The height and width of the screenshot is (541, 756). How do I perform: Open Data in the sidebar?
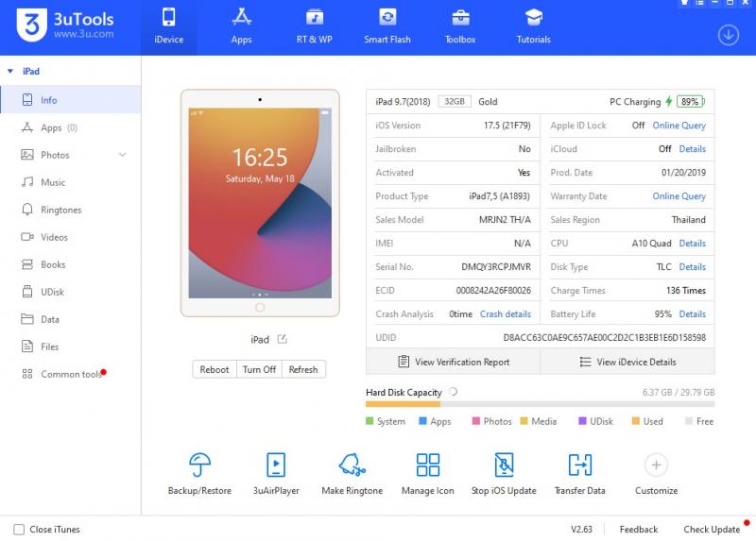coord(71,319)
